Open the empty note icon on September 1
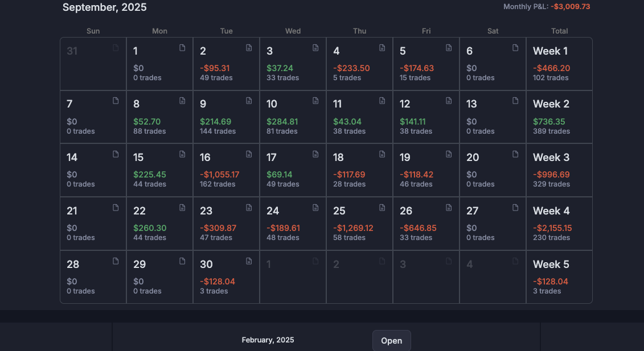 (182, 48)
